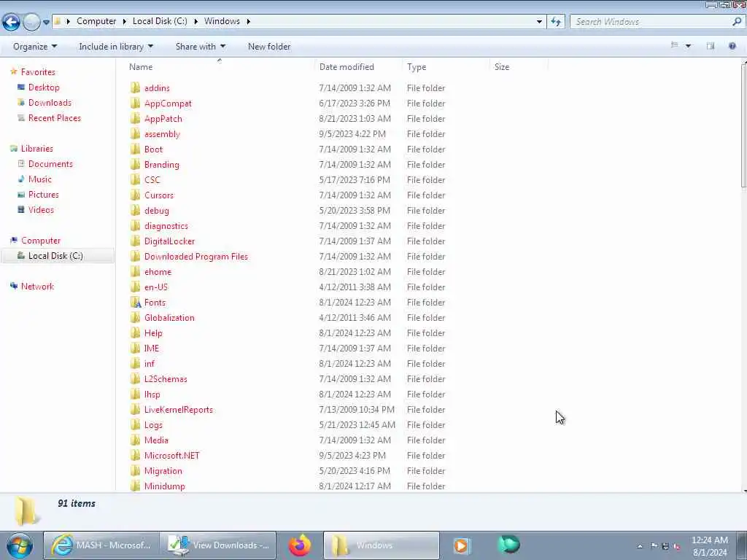The image size is (747, 560).
Task: Click Local Disk (C:) in the breadcrumb
Action: tap(160, 21)
